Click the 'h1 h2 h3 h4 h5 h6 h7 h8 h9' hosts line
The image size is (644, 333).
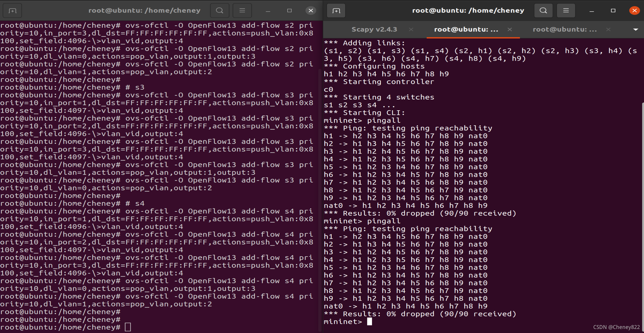pyautogui.click(x=386, y=74)
